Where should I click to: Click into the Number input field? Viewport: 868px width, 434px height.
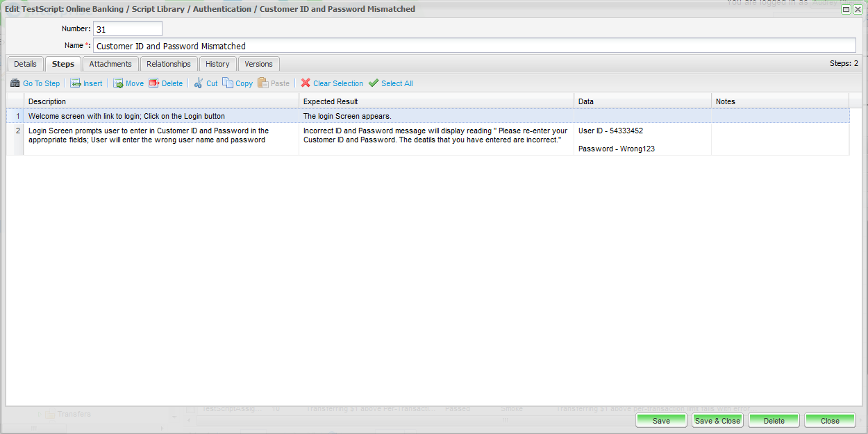pos(127,29)
